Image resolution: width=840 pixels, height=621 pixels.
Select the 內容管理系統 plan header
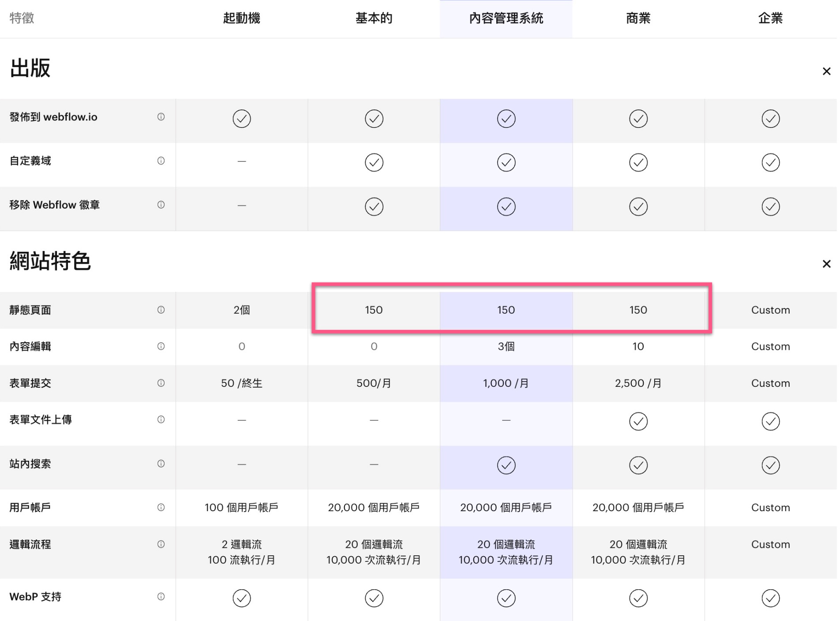[506, 19]
